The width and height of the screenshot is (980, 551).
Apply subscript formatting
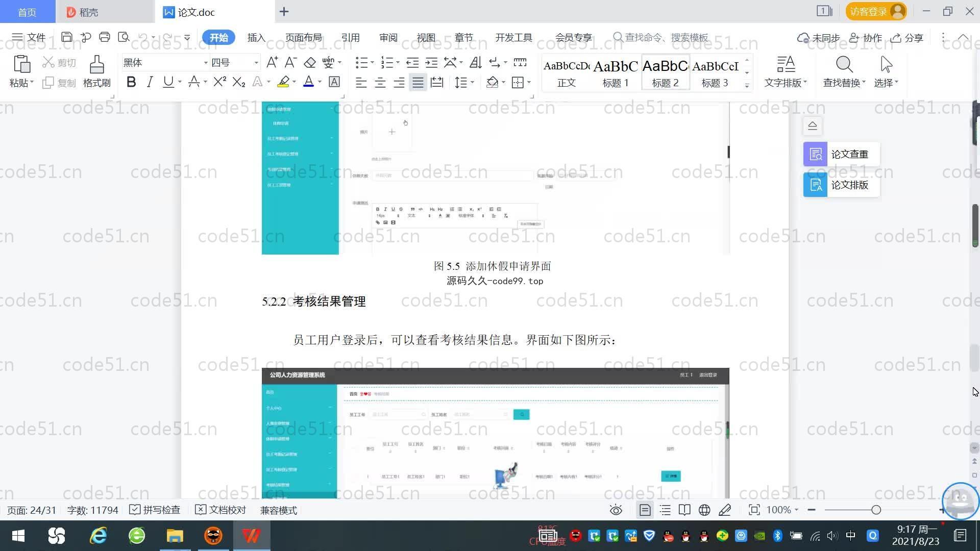[x=239, y=82]
